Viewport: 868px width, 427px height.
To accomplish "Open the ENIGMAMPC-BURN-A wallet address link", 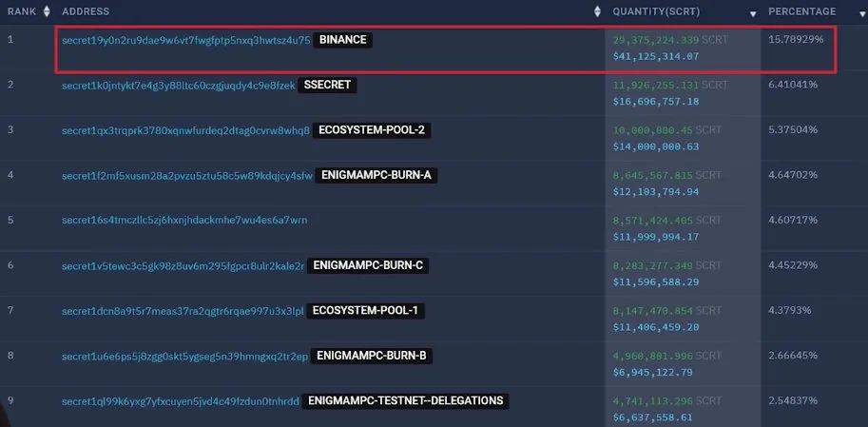I will (187, 177).
